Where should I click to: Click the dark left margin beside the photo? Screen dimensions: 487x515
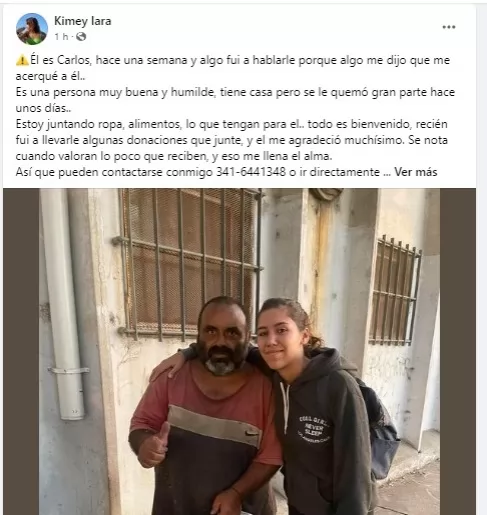click(x=21, y=351)
